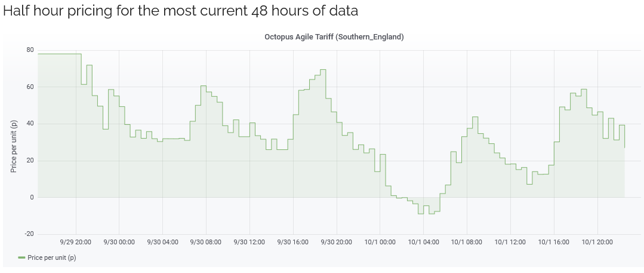Click the -20 value on the y-axis
Viewport: 644px width, 273px height.
coord(29,234)
